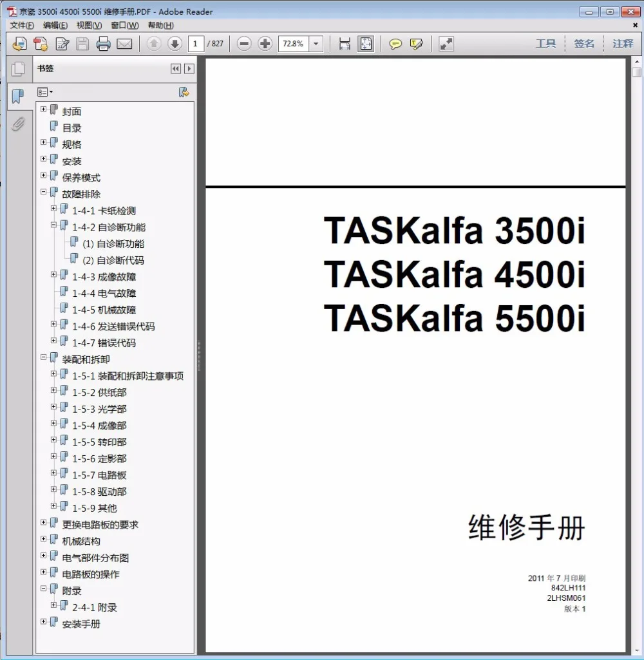Viewport: 644px width, 660px height.
Task: Add a sticky note comment
Action: pyautogui.click(x=395, y=44)
